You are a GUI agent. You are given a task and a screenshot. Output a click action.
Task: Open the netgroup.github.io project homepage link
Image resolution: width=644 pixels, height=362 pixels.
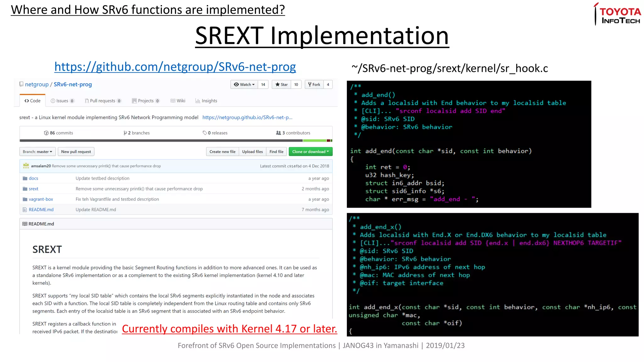(247, 117)
